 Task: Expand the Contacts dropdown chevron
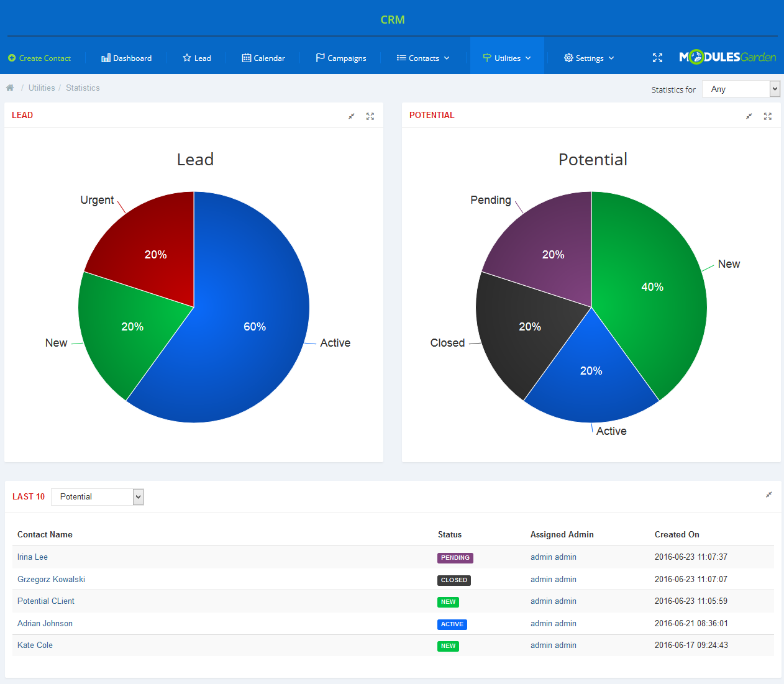pyautogui.click(x=447, y=58)
